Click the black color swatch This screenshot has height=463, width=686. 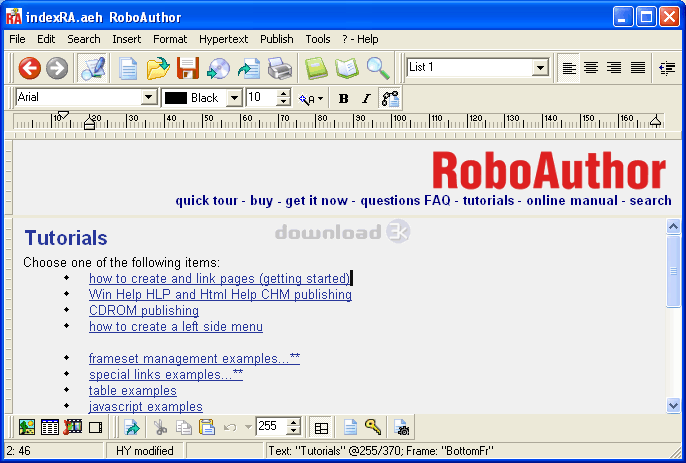(x=176, y=98)
